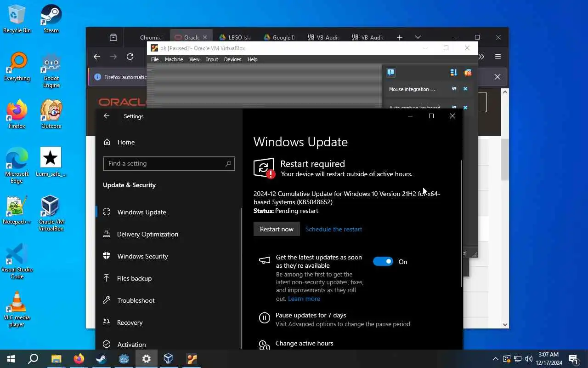Open the Outcore desktop shortcut
Screen dimensions: 588x368
click(x=51, y=115)
